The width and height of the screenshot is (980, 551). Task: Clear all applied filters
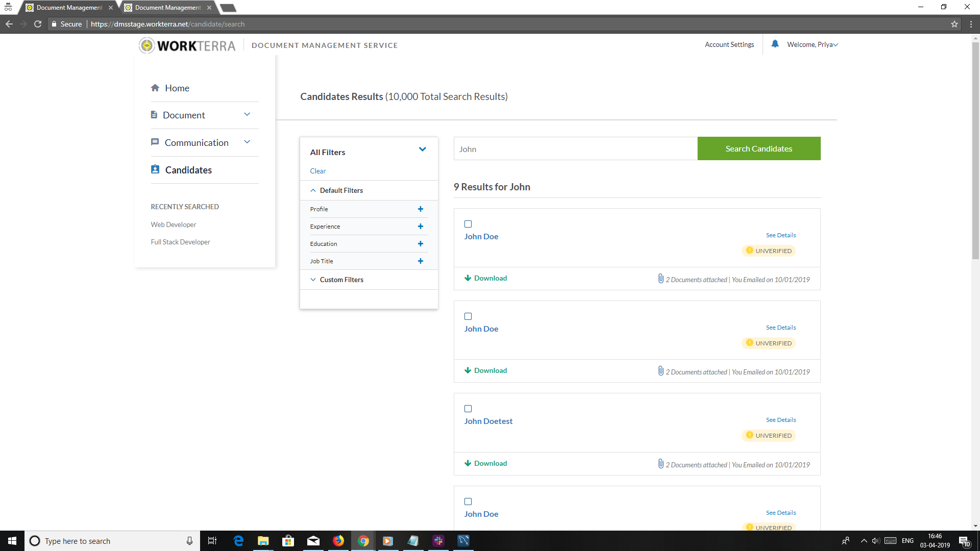point(317,170)
